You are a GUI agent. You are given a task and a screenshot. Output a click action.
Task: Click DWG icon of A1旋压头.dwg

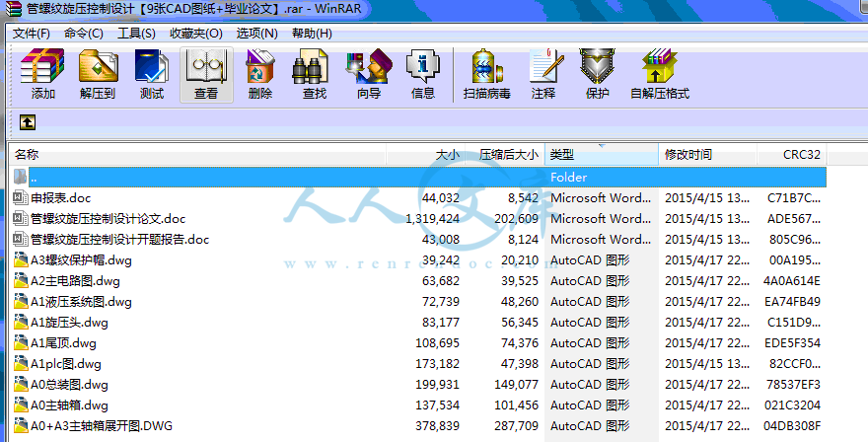21,323
